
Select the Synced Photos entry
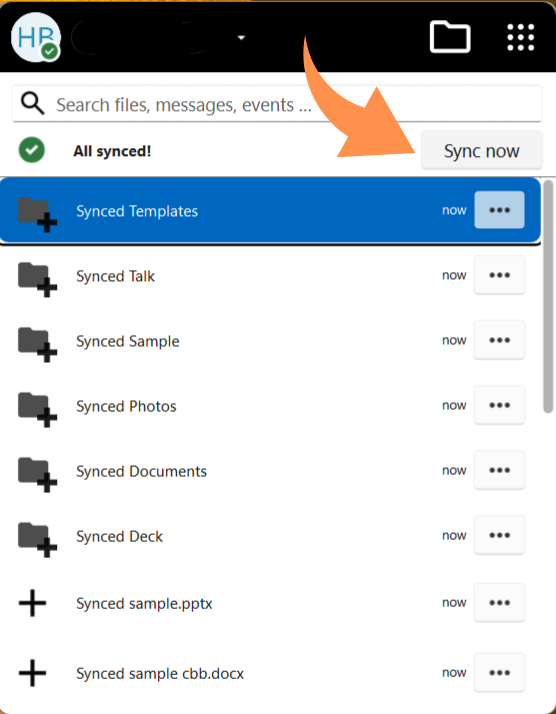tap(270, 406)
